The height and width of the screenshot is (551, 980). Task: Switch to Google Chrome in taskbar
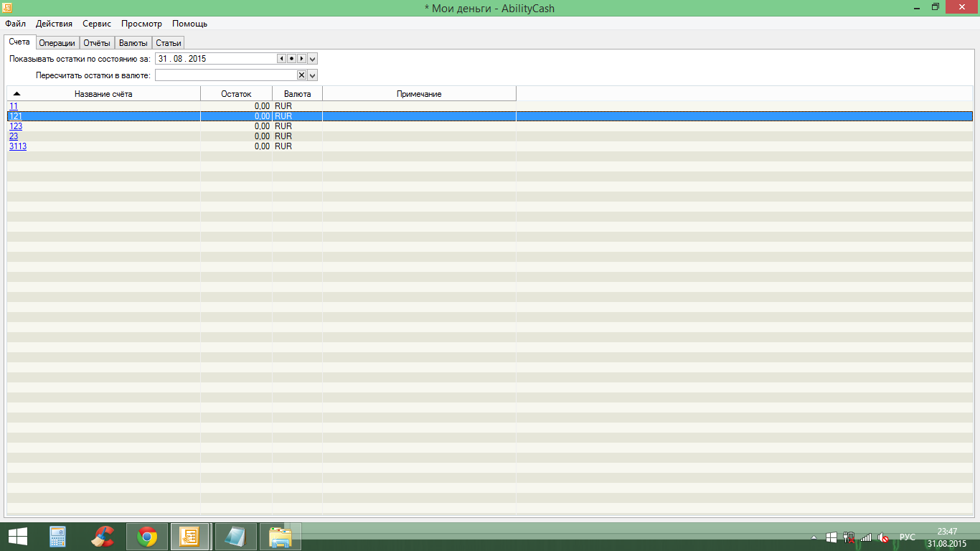(147, 537)
